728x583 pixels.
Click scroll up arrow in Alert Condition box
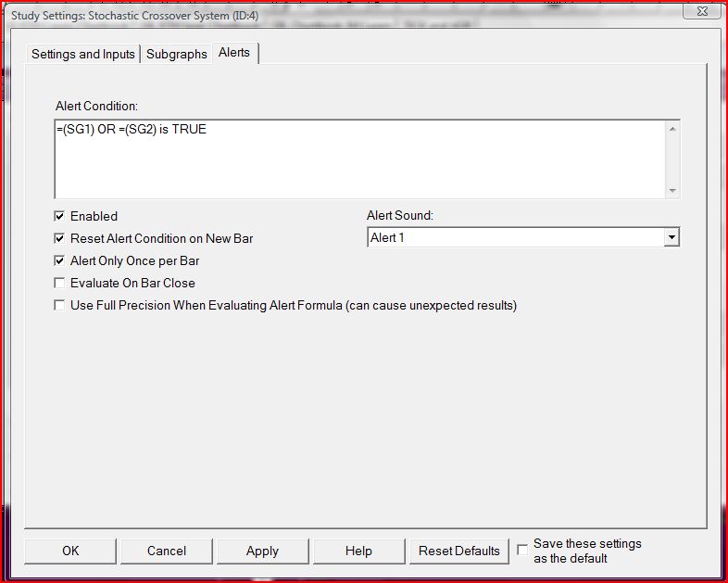(x=672, y=129)
